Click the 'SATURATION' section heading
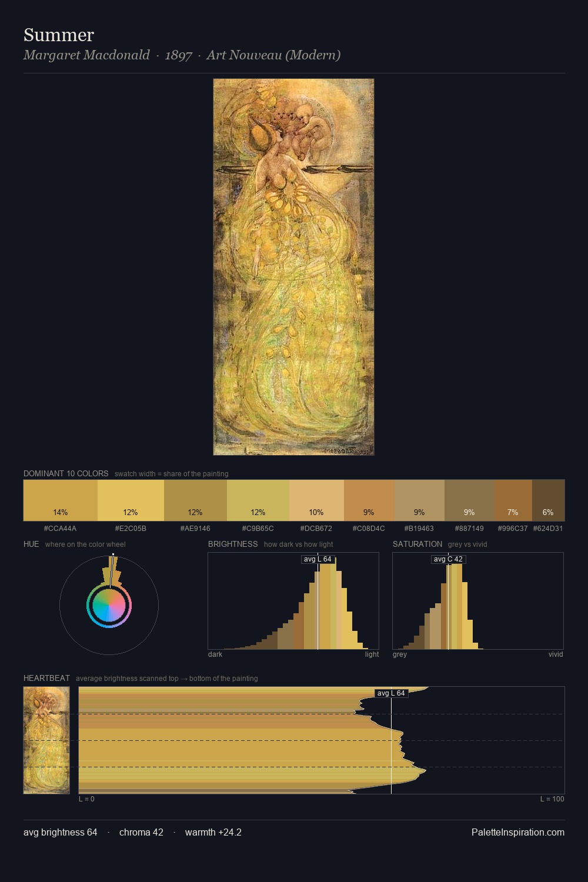The height and width of the screenshot is (882, 588). click(417, 544)
